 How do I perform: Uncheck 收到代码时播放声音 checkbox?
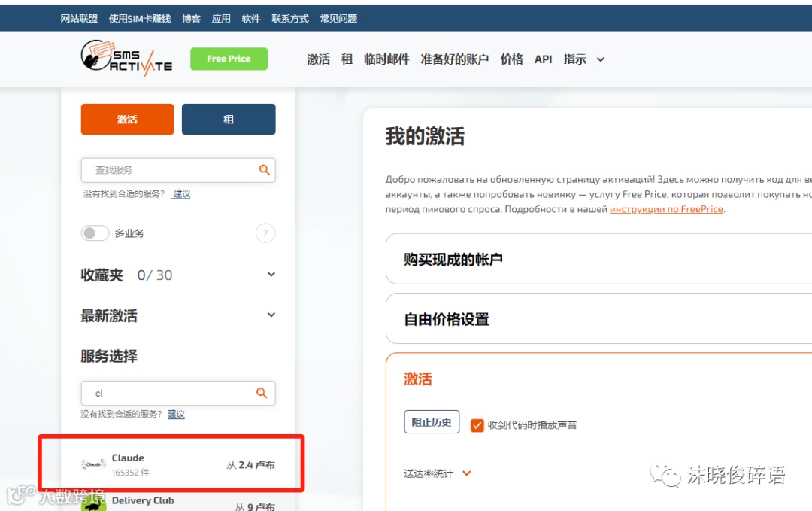pyautogui.click(x=477, y=425)
